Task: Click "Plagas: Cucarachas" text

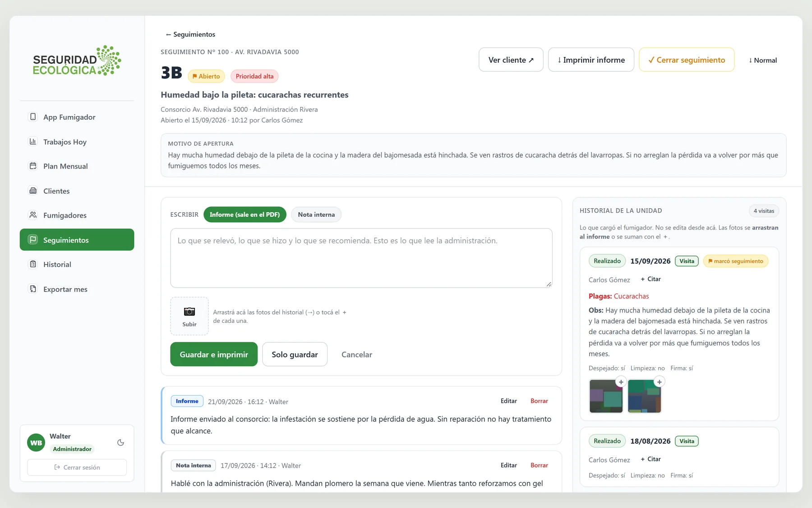Action: (x=618, y=296)
